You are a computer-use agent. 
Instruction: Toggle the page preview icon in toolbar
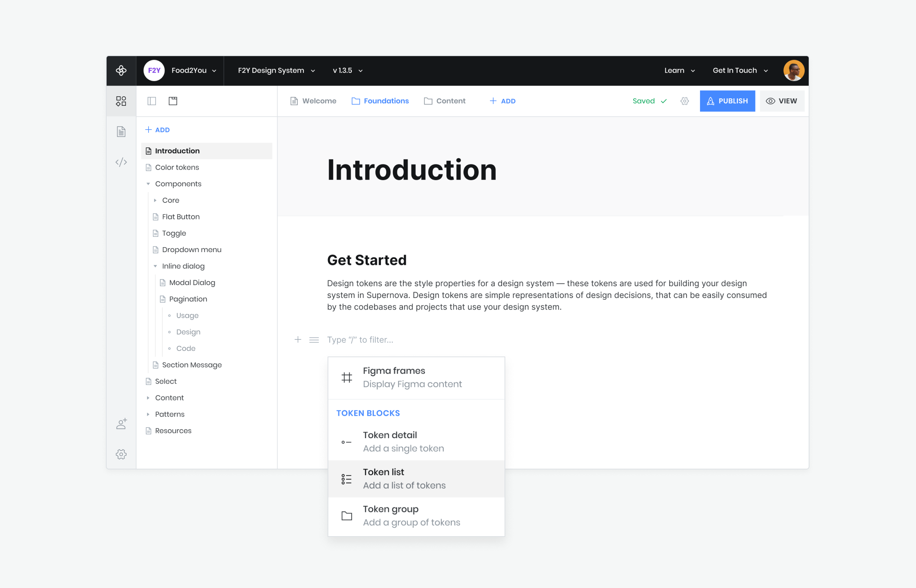(x=172, y=101)
